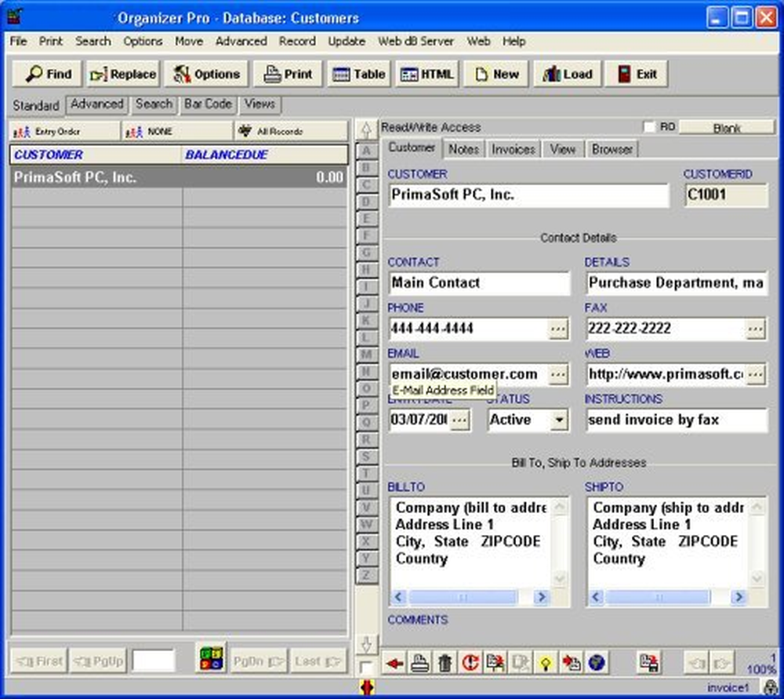Click the yellow light bulb icon
This screenshot has width=784, height=699.
[x=546, y=663]
